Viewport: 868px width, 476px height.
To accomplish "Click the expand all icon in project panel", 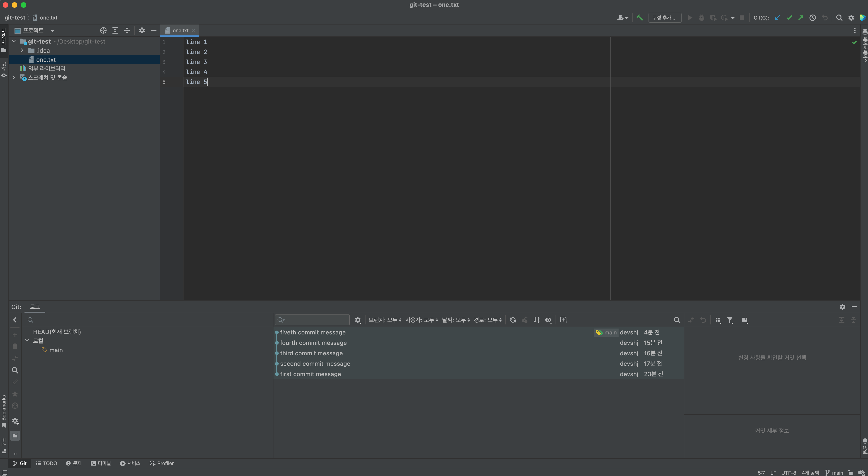I will click(x=115, y=30).
